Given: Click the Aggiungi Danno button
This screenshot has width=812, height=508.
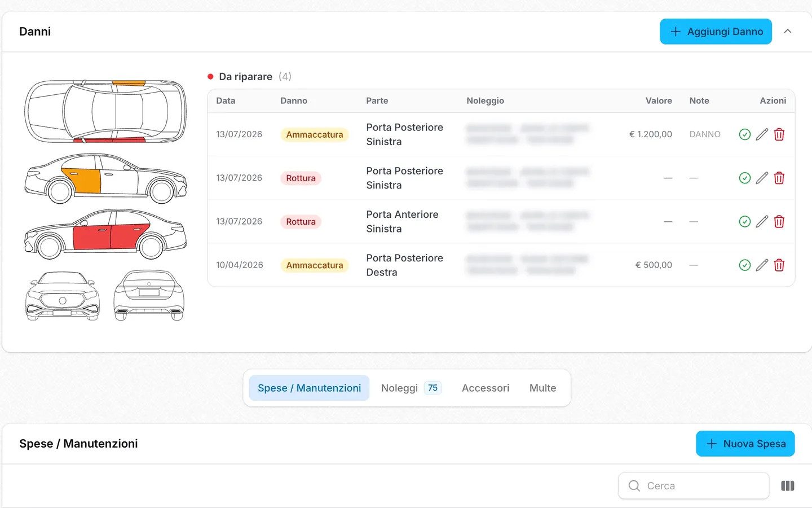Looking at the screenshot, I should tap(716, 32).
